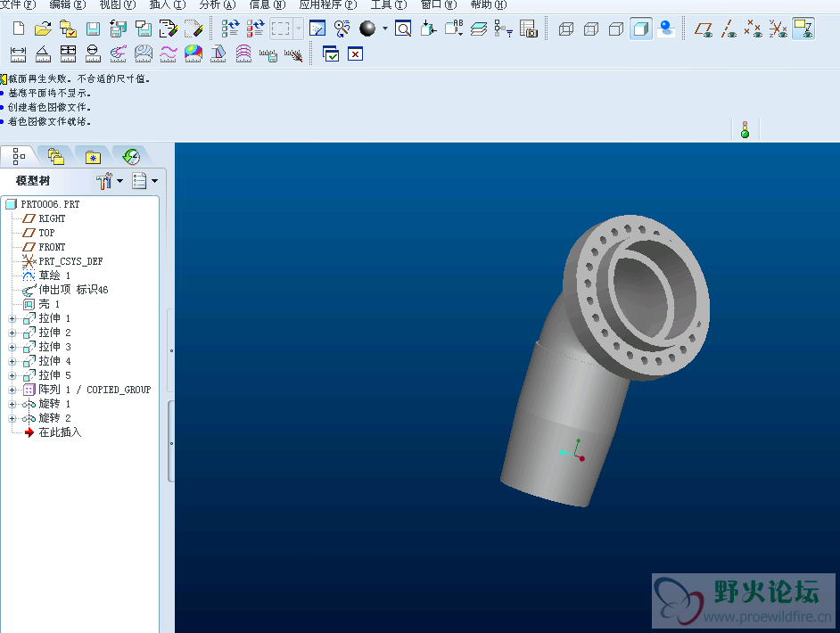Open the 视图(V) menu

pyautogui.click(x=118, y=4)
